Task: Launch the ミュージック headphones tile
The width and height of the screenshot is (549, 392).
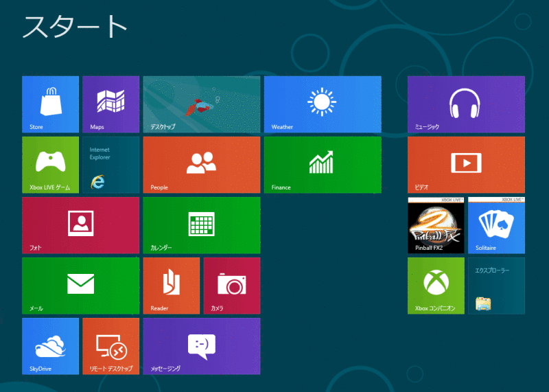Action: (x=466, y=104)
